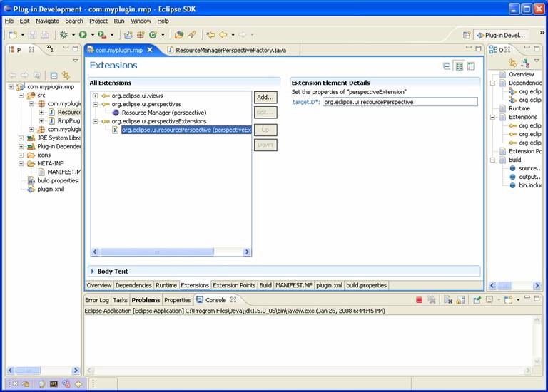Open the Navigate menu
This screenshot has height=392, width=548.
click(47, 21)
